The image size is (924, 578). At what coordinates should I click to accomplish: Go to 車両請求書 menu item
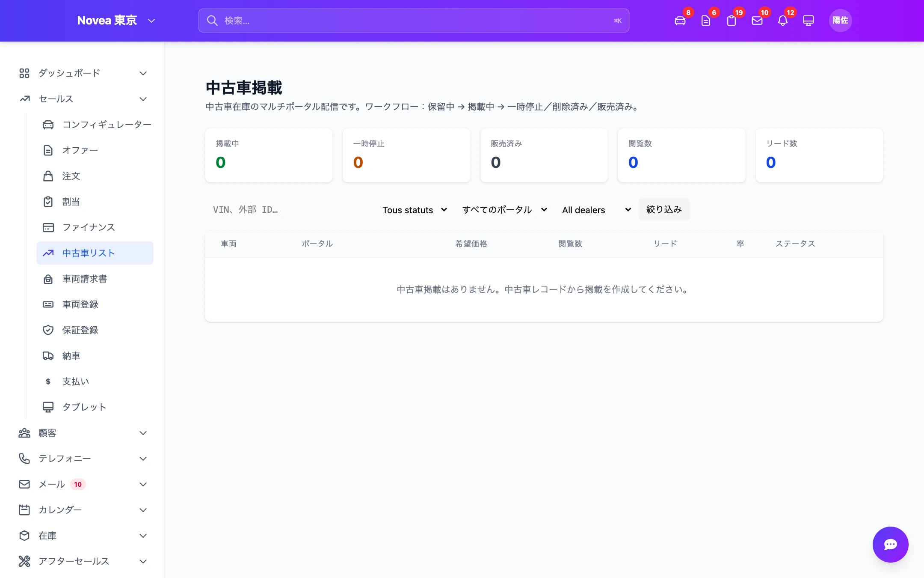[x=95, y=279]
